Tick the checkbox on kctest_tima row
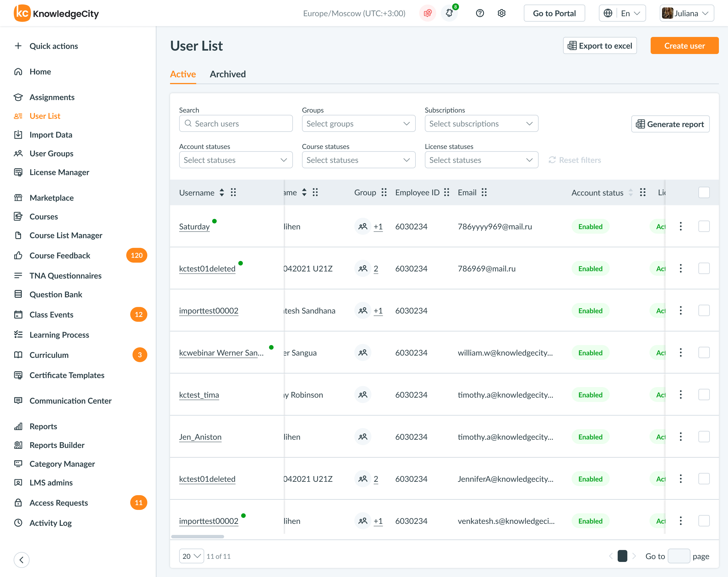Viewport: 728px width, 577px height. [x=704, y=395]
